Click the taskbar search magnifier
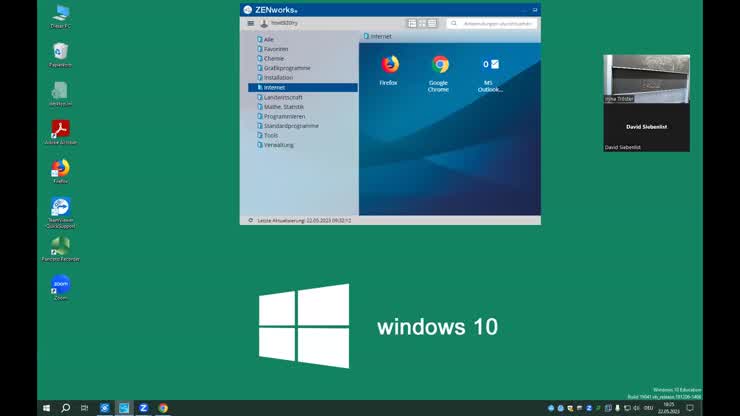The height and width of the screenshot is (416, 740). pos(66,408)
